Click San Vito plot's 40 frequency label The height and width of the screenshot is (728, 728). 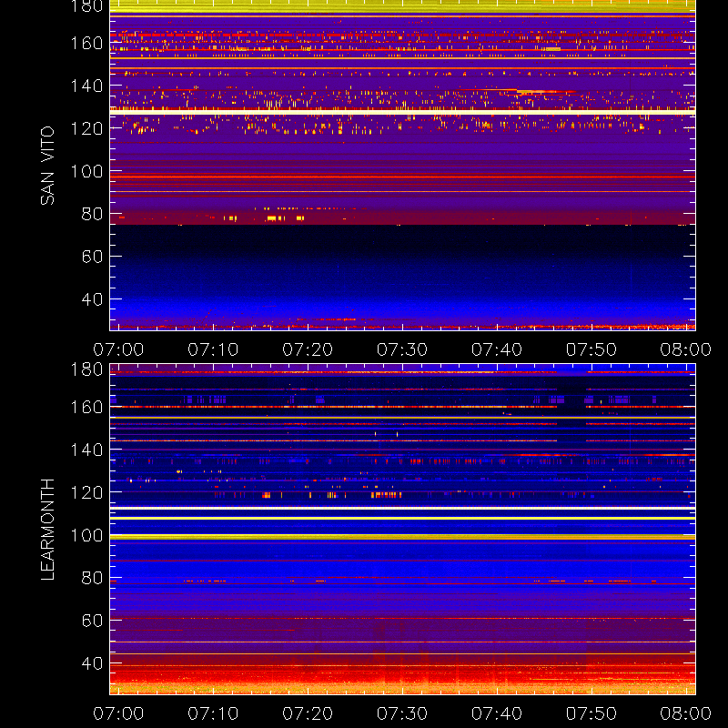(92, 299)
